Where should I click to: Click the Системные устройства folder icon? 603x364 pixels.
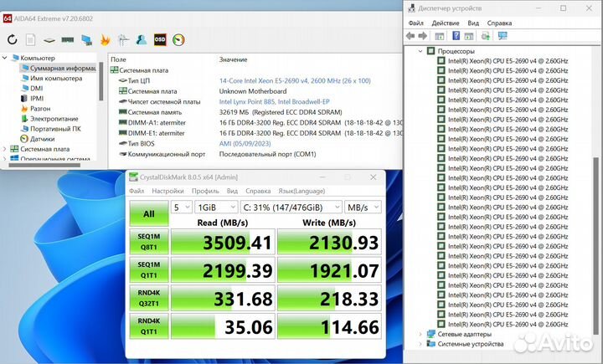coord(430,344)
